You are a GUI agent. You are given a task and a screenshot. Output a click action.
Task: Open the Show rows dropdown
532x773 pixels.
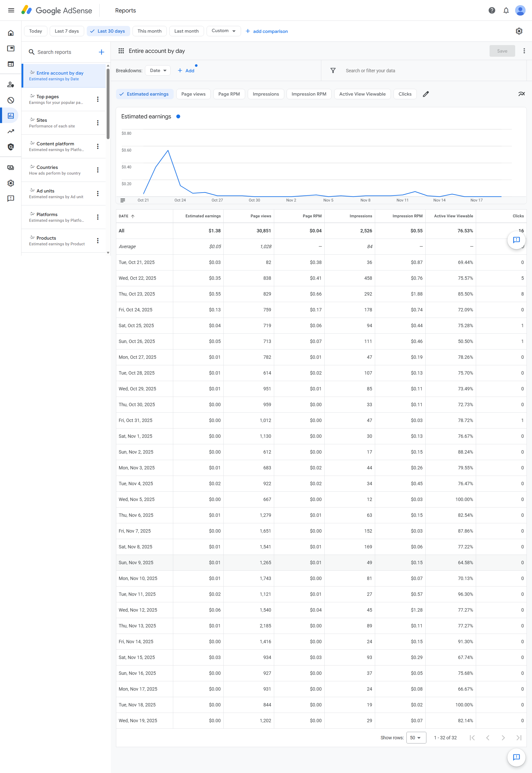click(x=416, y=737)
